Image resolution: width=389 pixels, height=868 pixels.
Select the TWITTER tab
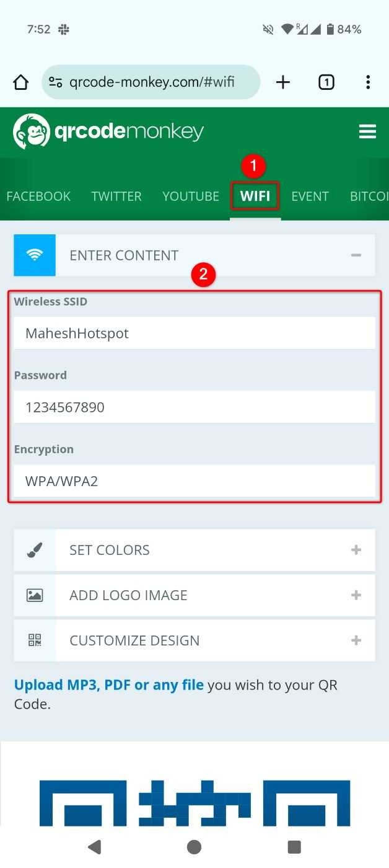coord(116,197)
